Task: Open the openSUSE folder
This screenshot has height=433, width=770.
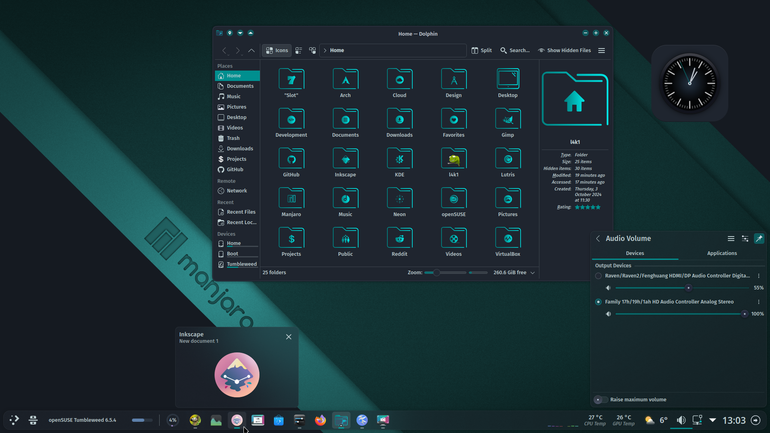Action: (x=453, y=202)
